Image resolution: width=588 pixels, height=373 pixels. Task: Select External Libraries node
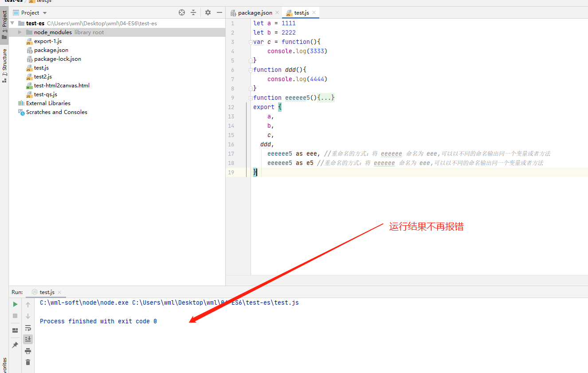click(x=48, y=103)
